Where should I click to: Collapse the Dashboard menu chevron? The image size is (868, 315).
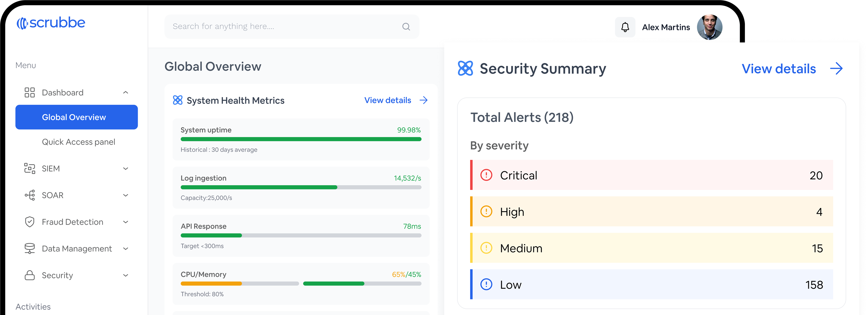[x=126, y=92]
